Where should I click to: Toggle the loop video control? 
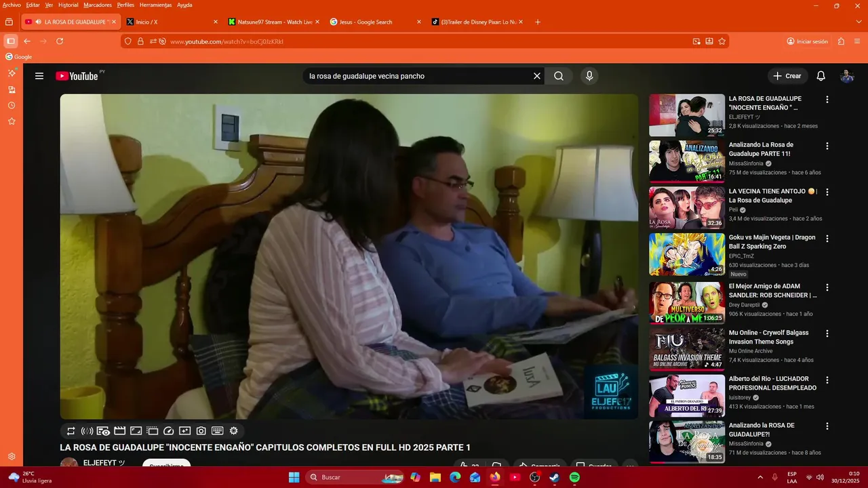click(71, 430)
